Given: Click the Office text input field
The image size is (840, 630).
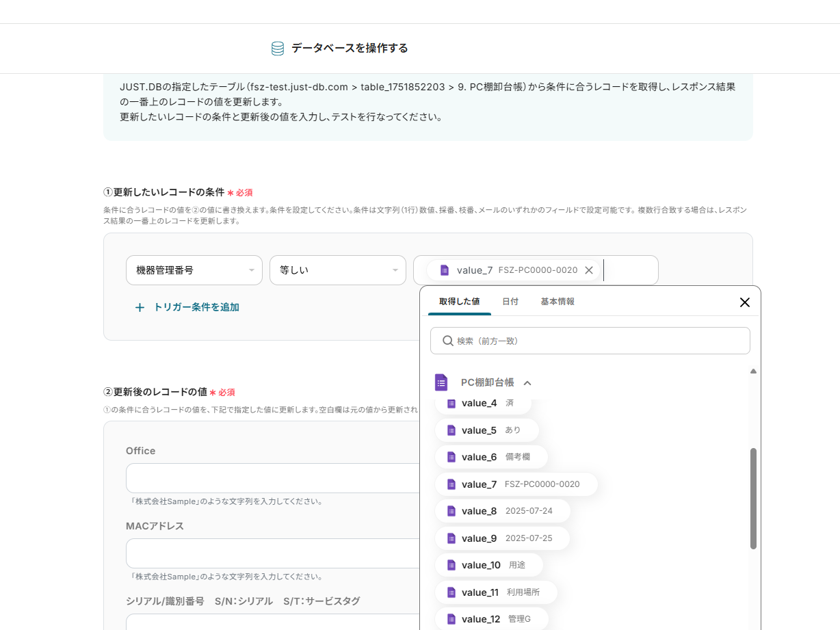Looking at the screenshot, I should [272, 478].
